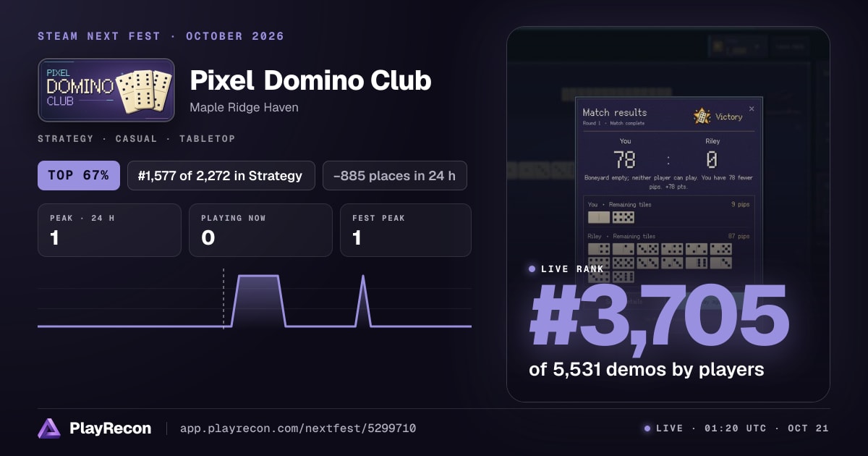Click the narrow spike on the player chart
Image resolution: width=868 pixels, height=456 pixels.
click(x=363, y=300)
